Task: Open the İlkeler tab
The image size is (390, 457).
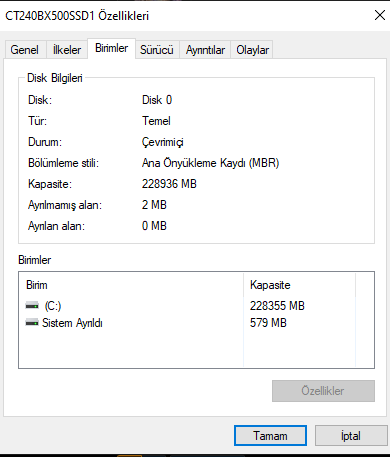Action: click(x=67, y=50)
